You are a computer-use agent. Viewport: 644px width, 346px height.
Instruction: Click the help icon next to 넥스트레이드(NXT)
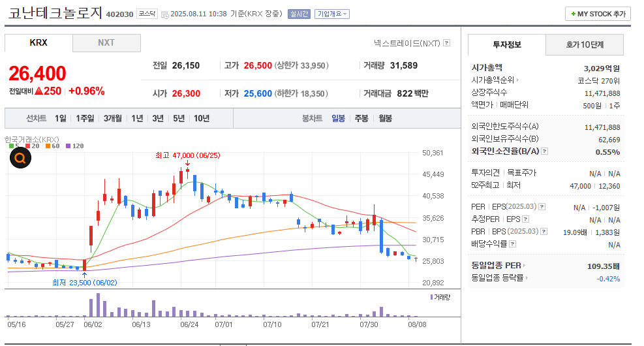447,42
